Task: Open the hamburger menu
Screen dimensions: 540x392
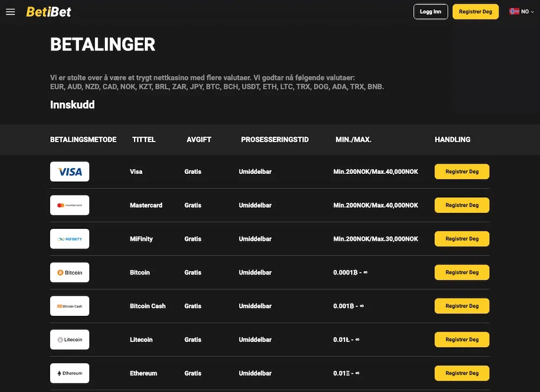Action: (x=10, y=12)
